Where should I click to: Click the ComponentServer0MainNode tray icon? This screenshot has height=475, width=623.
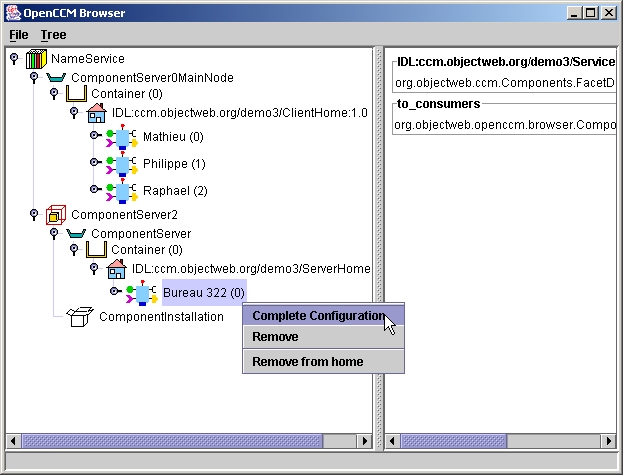(56, 77)
